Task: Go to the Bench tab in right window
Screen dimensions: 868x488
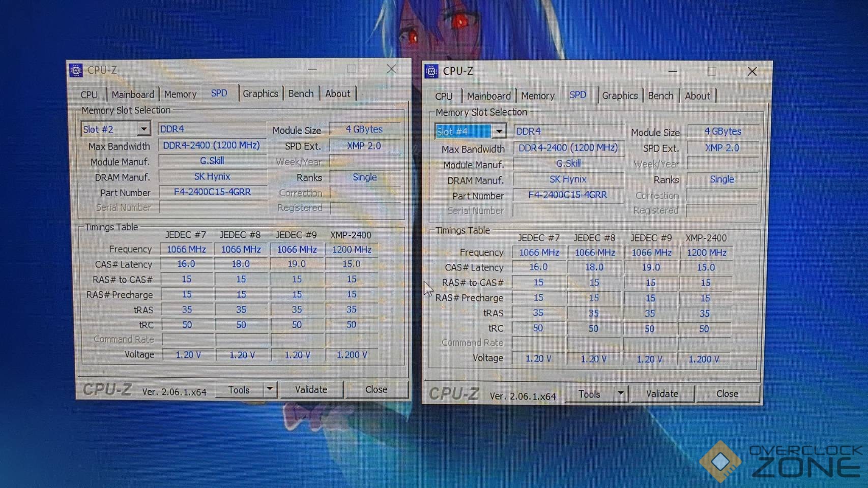Action: click(660, 96)
